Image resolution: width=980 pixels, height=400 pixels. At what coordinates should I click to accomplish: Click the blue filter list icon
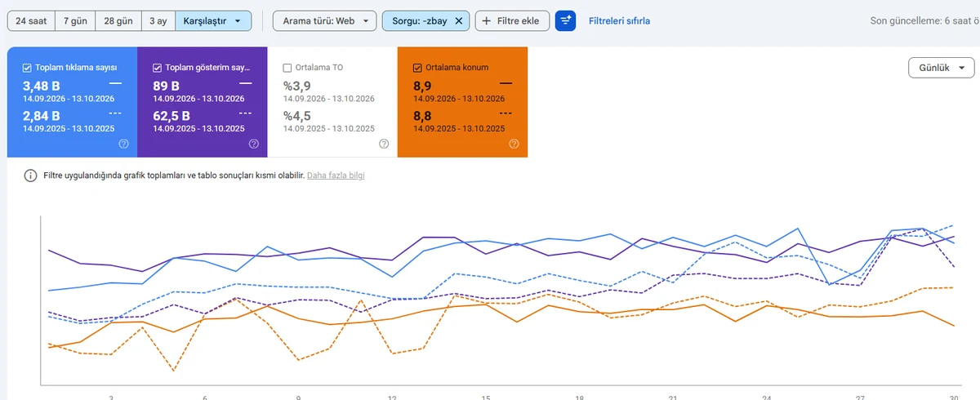565,20
